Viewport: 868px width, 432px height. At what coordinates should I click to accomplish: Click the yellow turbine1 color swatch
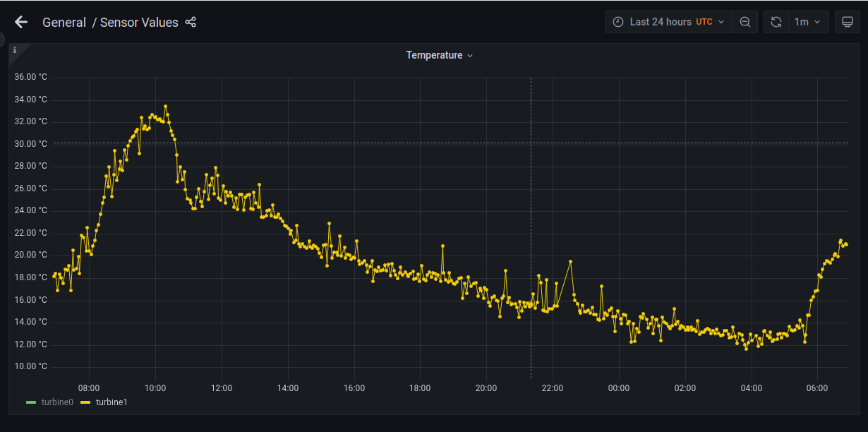tap(85, 402)
